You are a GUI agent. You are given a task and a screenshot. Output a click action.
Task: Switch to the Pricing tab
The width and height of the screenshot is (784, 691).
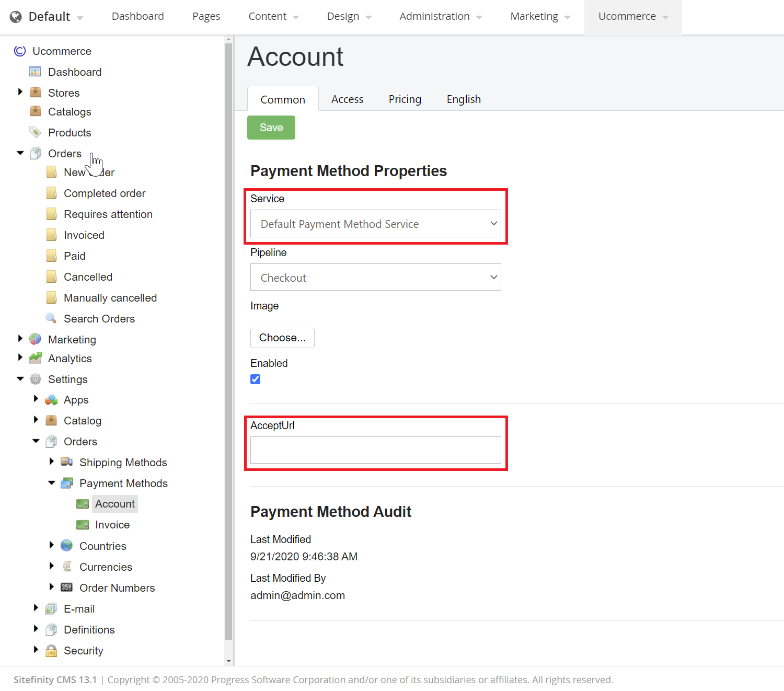405,99
